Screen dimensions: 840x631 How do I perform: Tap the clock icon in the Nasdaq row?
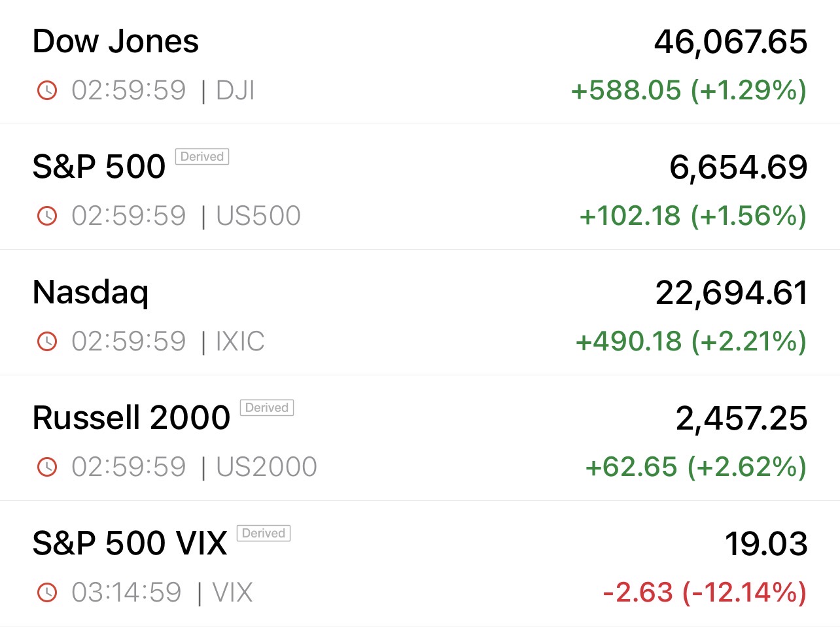(x=47, y=341)
